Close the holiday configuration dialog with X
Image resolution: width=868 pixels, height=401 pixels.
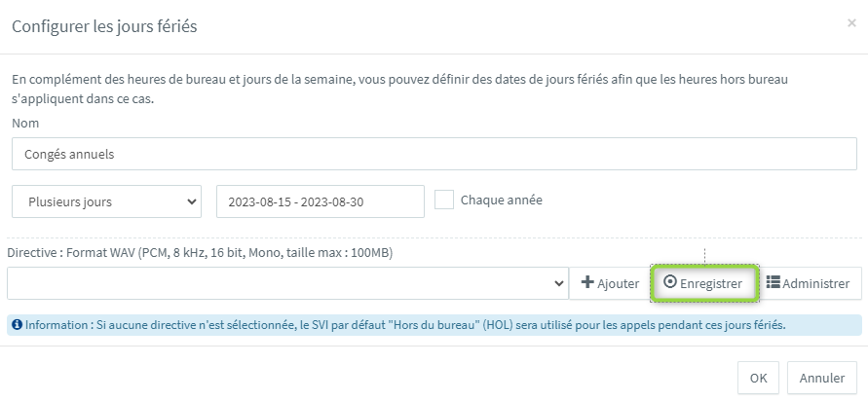click(851, 23)
